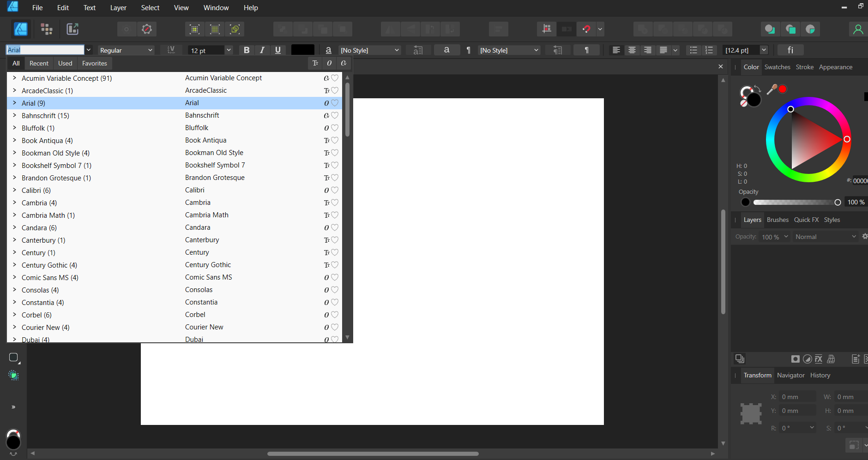
Task: Favorite the Calibri font heart
Action: (335, 190)
